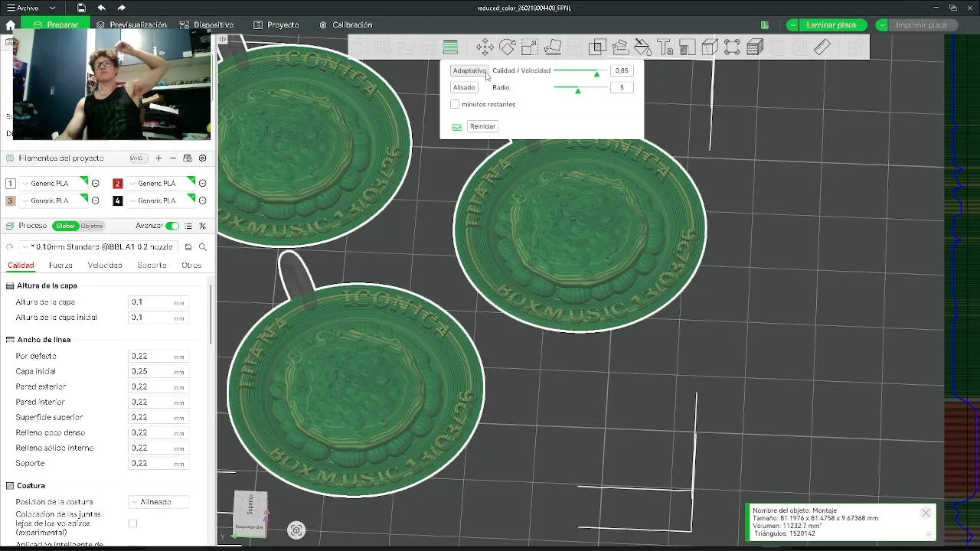Open the Soporte settings tab
This screenshot has height=551, width=980.
coord(152,266)
